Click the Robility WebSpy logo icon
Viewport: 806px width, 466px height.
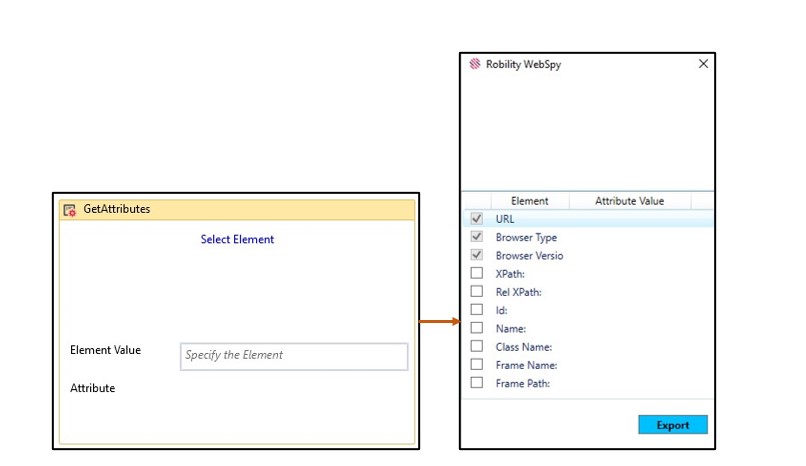475,64
